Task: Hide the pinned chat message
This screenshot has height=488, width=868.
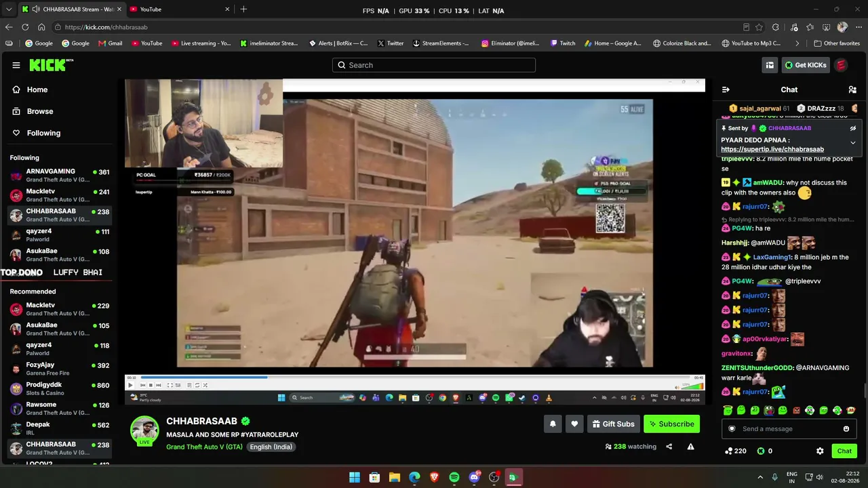Action: point(853,128)
